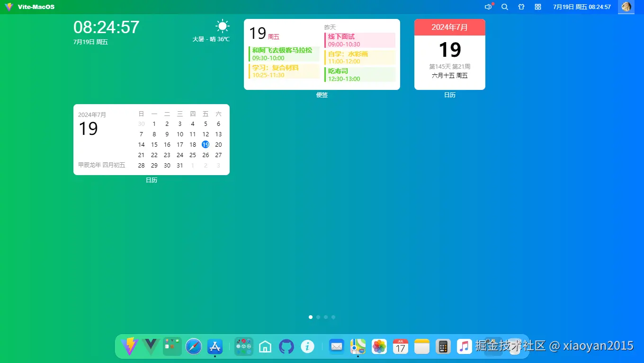Switch to the third desktop page dot

coord(326,317)
